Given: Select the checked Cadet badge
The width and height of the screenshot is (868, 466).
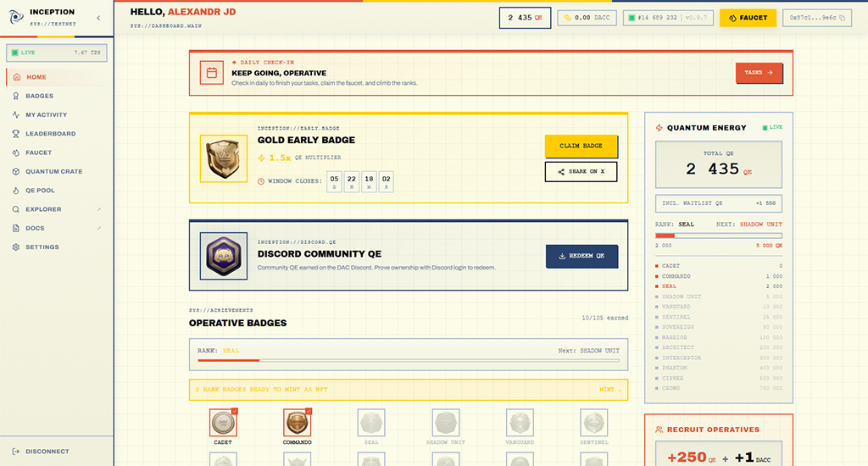Looking at the screenshot, I should tap(224, 423).
